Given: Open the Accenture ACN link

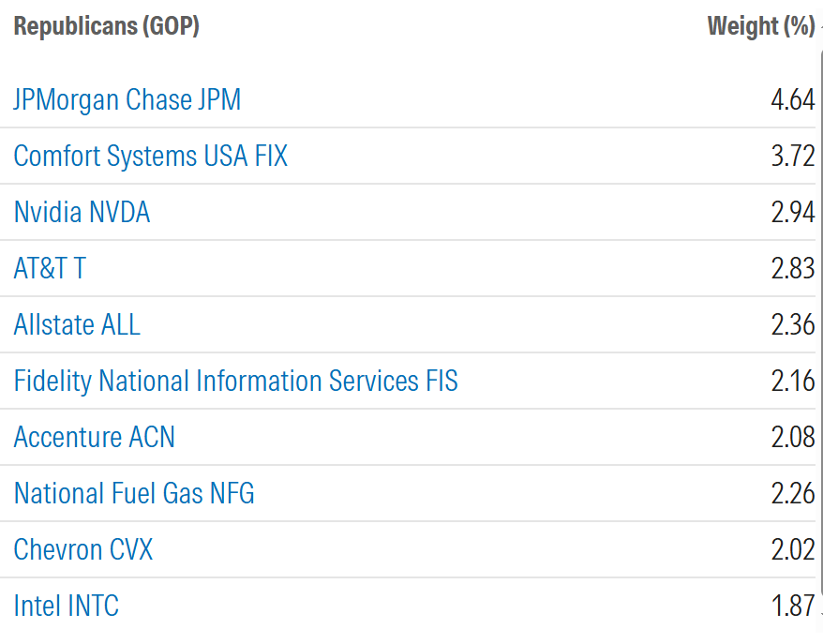Looking at the screenshot, I should click(x=95, y=437).
